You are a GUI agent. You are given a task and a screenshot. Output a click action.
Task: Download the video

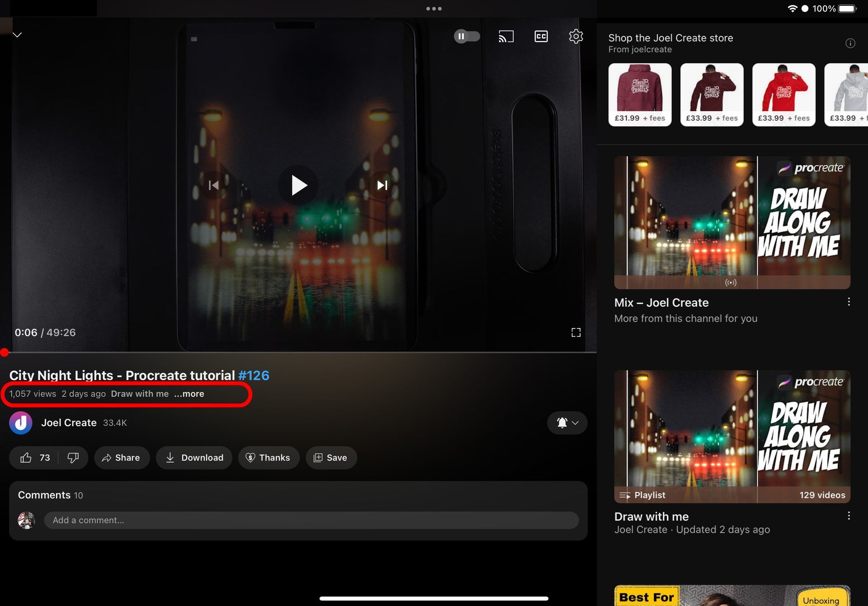(x=194, y=458)
